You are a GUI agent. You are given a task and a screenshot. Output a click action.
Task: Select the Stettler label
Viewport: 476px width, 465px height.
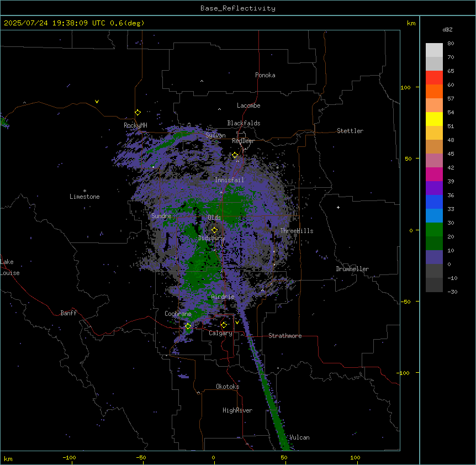point(350,131)
